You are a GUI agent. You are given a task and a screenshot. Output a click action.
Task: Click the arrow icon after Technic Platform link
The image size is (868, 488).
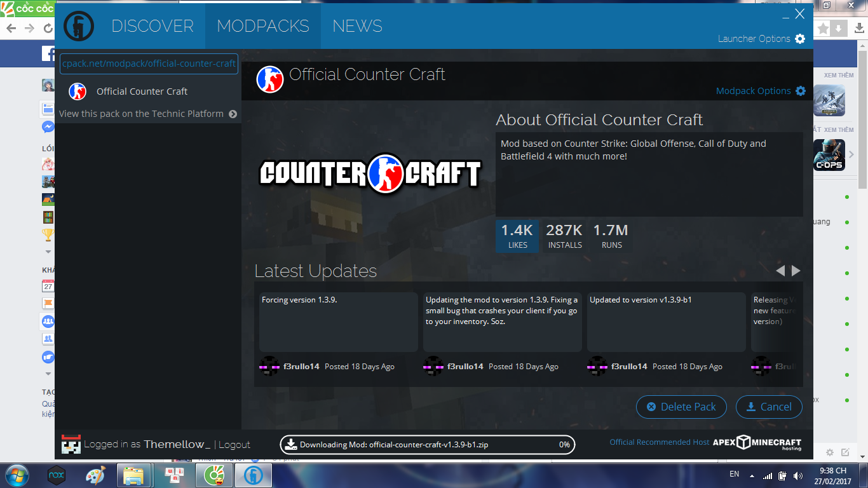click(x=233, y=114)
